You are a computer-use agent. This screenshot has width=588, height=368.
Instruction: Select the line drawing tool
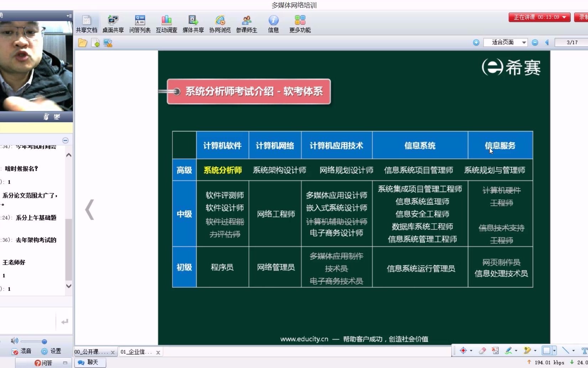click(566, 351)
